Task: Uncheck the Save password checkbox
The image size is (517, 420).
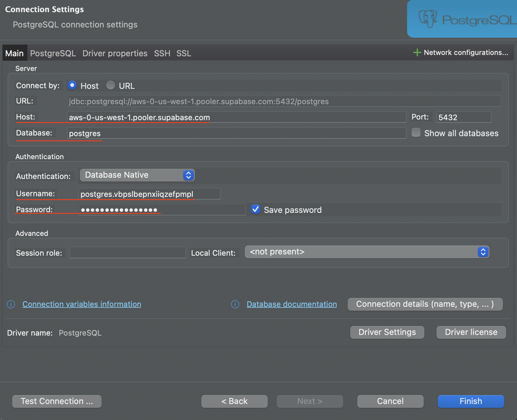Action: click(256, 209)
